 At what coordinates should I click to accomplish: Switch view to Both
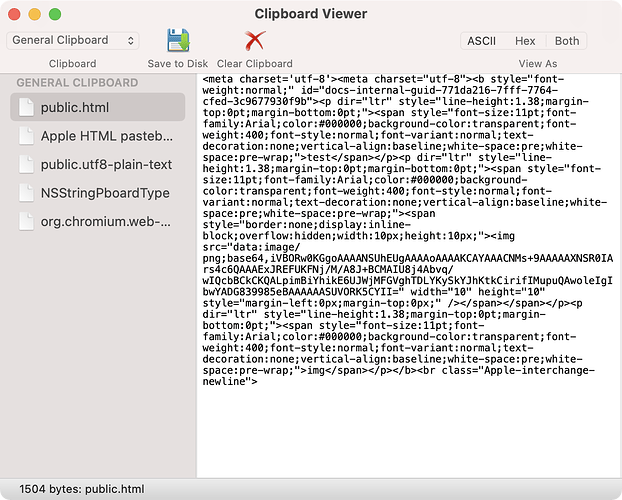click(x=566, y=41)
